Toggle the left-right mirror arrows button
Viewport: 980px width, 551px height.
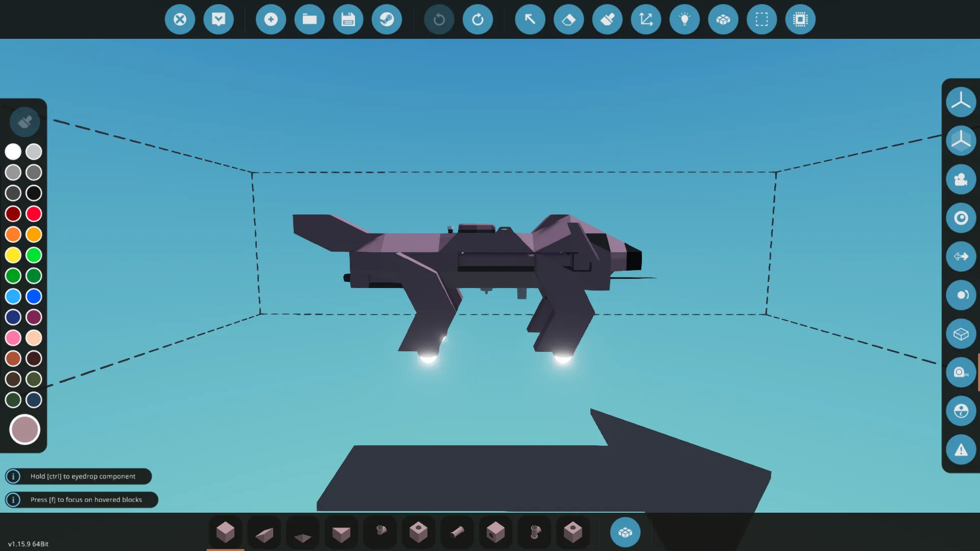[961, 256]
